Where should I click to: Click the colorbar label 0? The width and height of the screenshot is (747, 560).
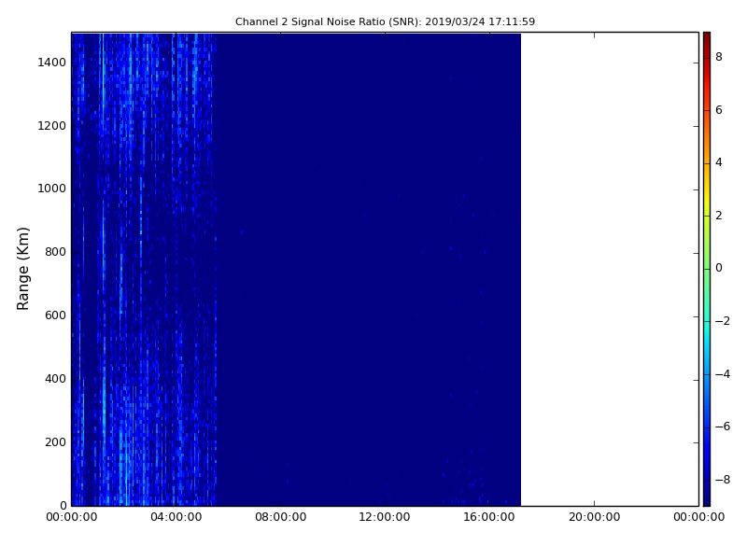(719, 268)
